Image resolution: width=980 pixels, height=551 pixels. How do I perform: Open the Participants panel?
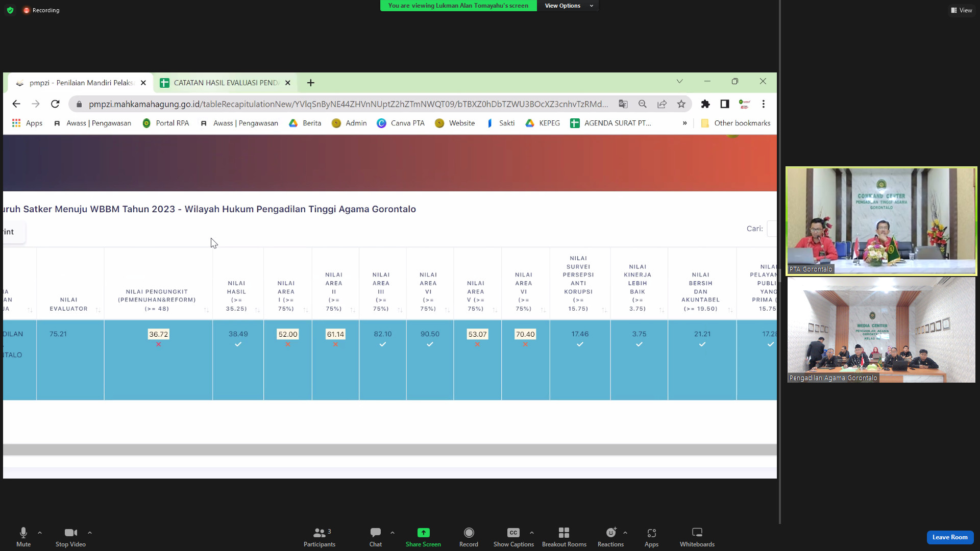[320, 536]
